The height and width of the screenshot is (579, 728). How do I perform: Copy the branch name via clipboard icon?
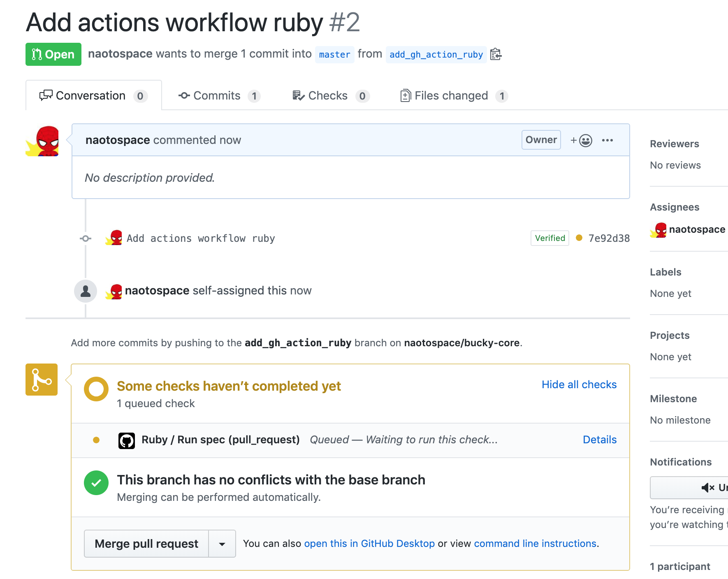tap(496, 54)
